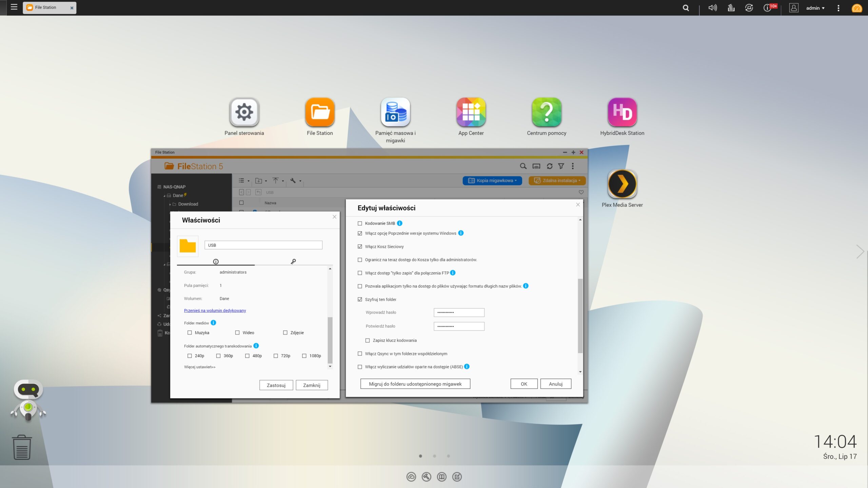Toggle Szyfruj ten folder checkbox
The height and width of the screenshot is (488, 868).
coord(360,299)
